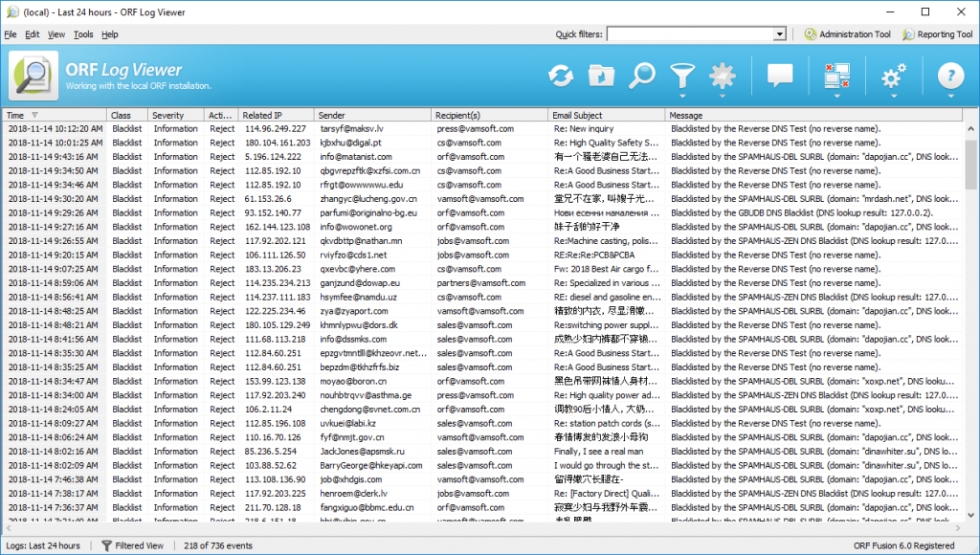Expand the starburst gear dropdown arrow
This screenshot has width=980, height=555.
coord(723,97)
